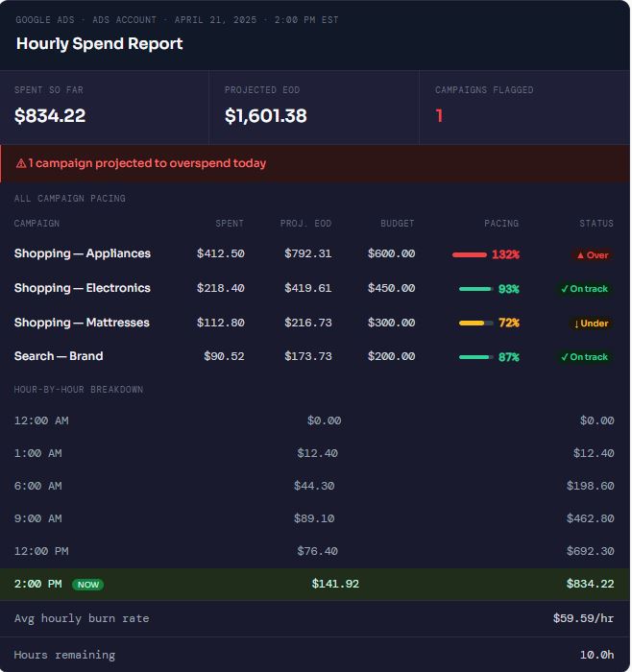This screenshot has width=632, height=672.
Task: Click the Hourly Spend Report title
Action: point(100,44)
